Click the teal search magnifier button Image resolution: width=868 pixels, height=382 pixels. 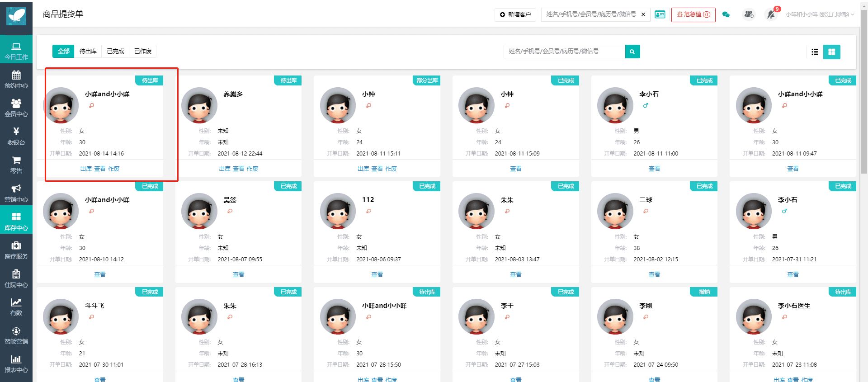632,52
